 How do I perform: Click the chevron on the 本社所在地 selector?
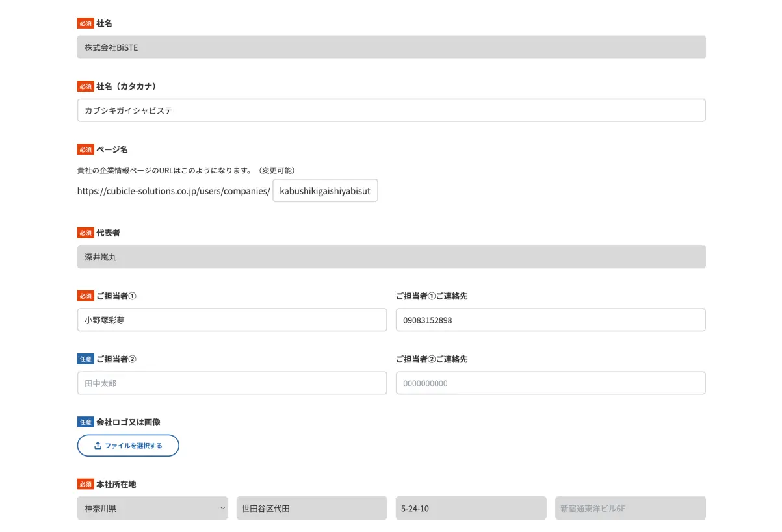[x=222, y=508]
